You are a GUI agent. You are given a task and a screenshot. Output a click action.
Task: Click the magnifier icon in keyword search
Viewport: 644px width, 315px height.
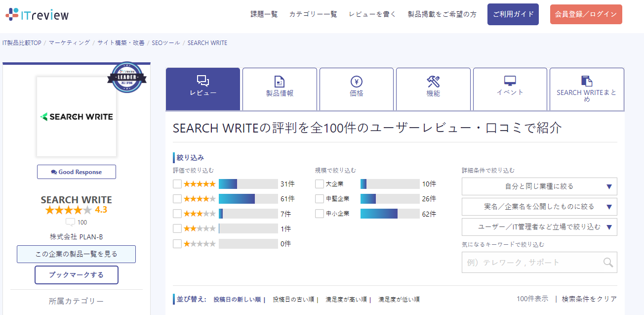click(608, 262)
